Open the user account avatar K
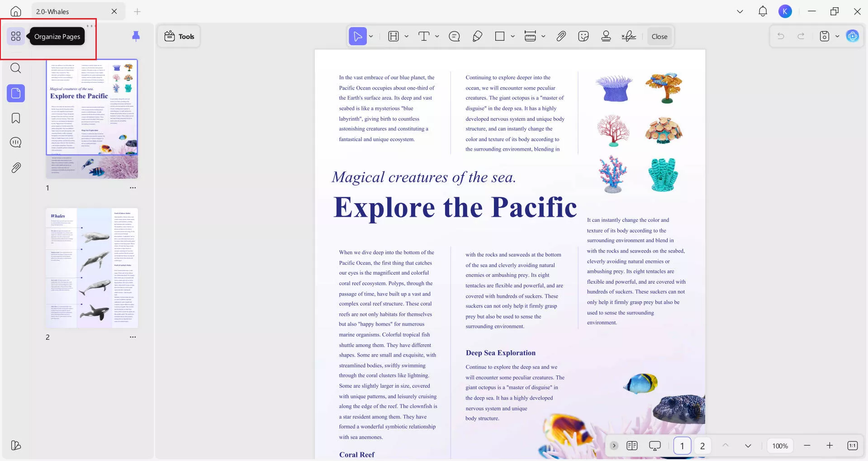 pyautogui.click(x=785, y=11)
